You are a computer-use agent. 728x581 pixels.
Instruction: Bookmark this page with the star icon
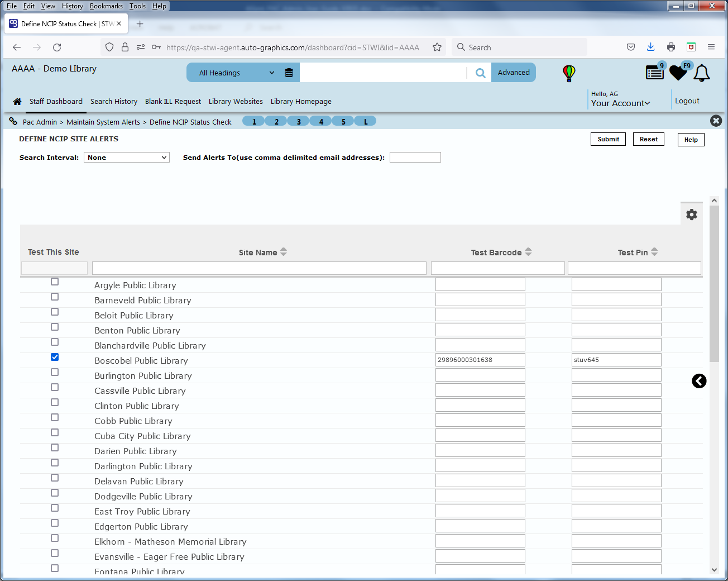point(437,47)
